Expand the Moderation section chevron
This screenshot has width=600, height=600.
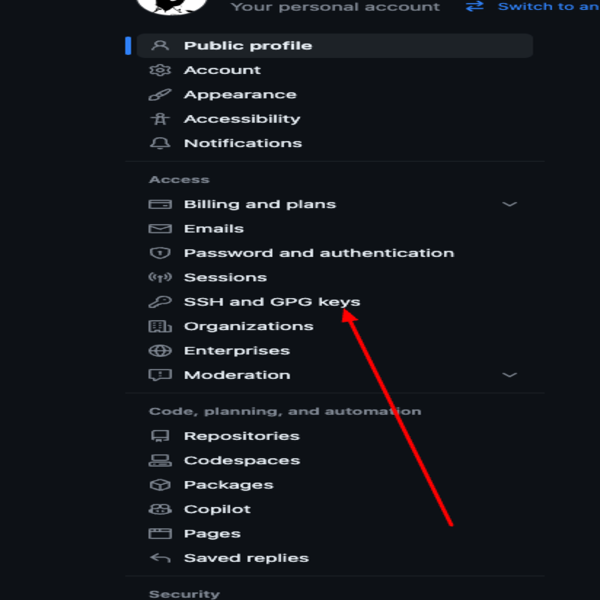point(509,375)
